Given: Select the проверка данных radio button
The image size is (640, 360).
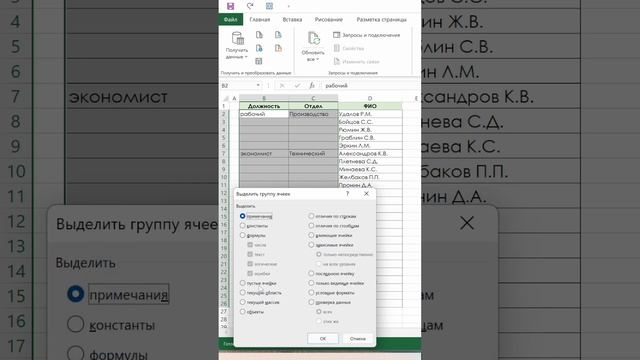Looking at the screenshot, I should (311, 302).
